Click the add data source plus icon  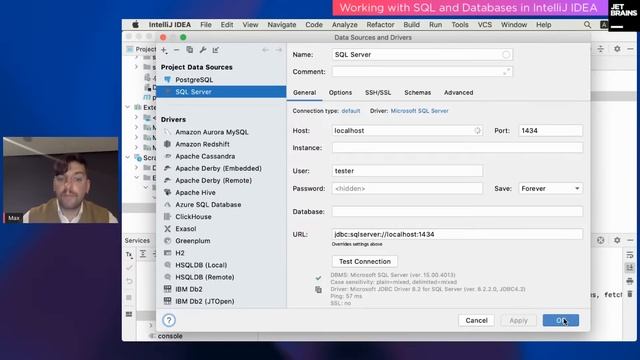tap(164, 50)
